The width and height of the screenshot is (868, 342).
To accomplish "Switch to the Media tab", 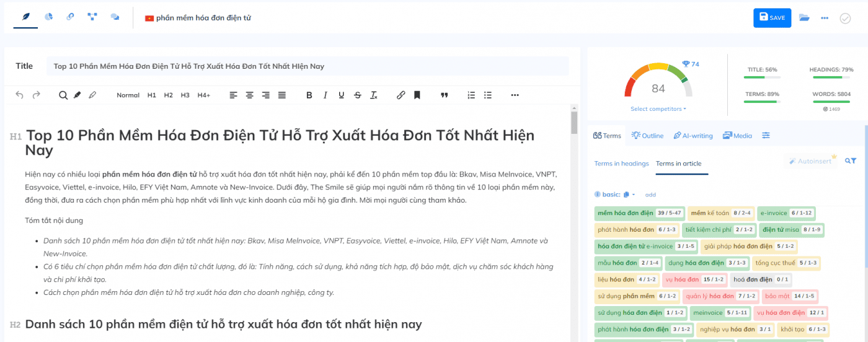I will pos(737,136).
